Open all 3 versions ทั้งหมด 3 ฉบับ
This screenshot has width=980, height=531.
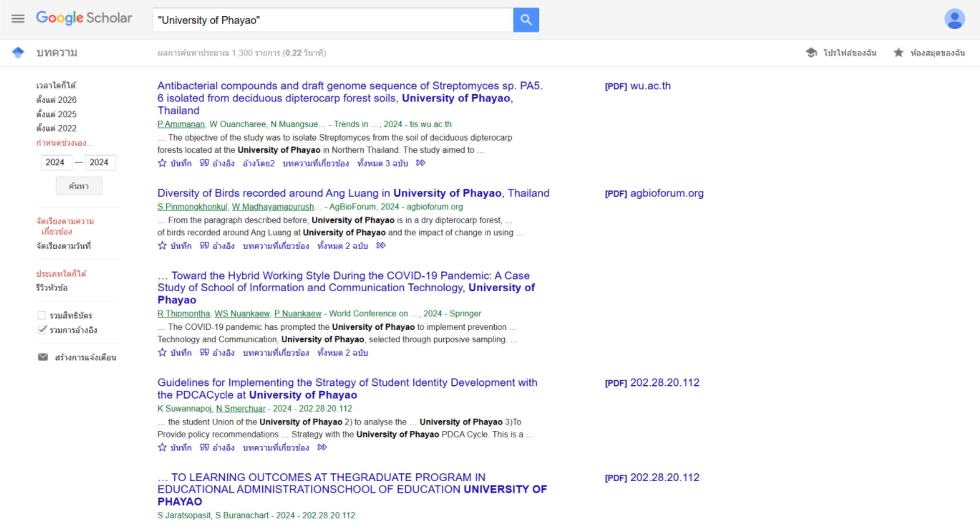pyautogui.click(x=382, y=163)
